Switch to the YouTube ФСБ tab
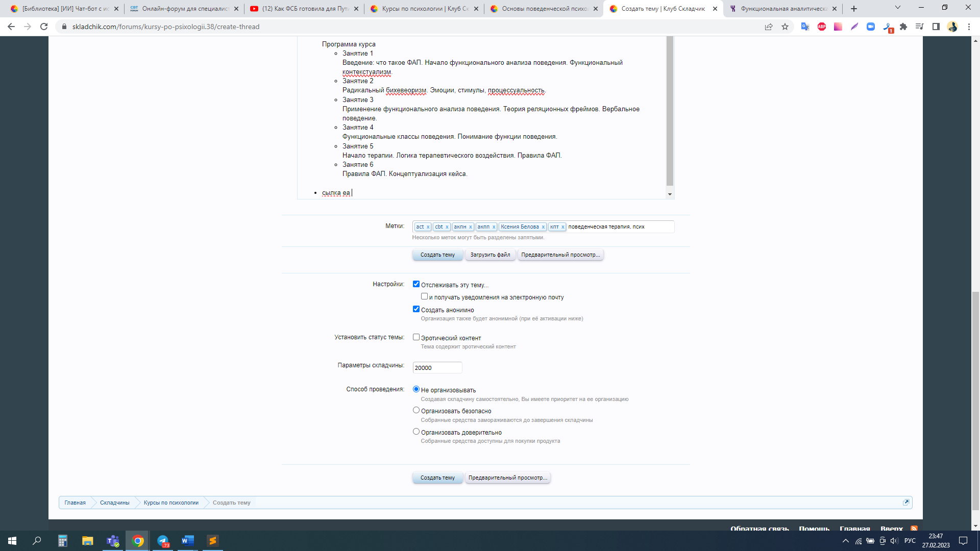 [305, 9]
